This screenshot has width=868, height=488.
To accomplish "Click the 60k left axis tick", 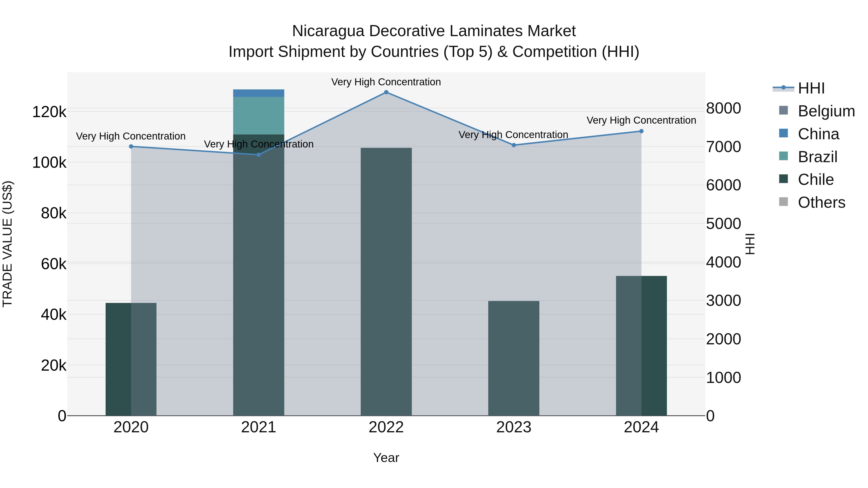I will [54, 264].
